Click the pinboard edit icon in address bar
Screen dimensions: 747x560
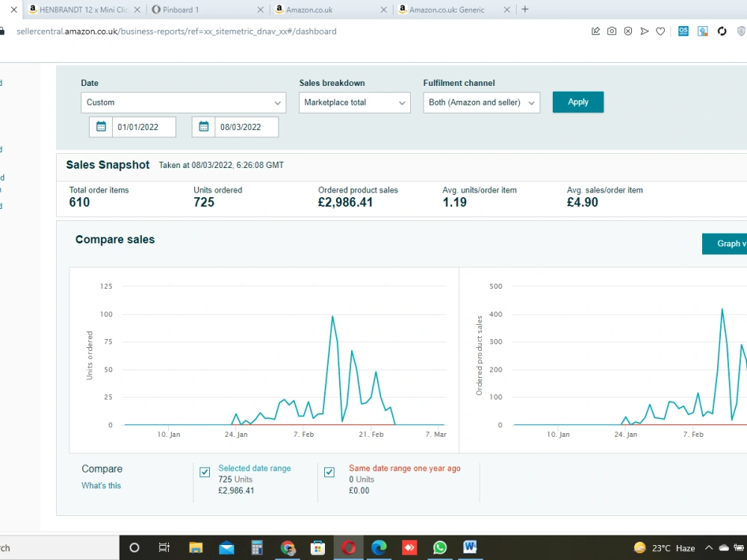click(x=595, y=31)
